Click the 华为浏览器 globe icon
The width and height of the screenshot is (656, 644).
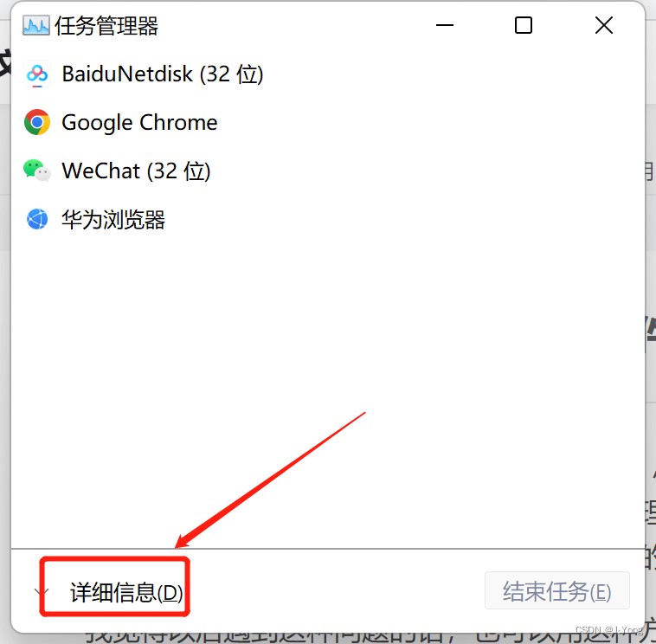[x=37, y=219]
